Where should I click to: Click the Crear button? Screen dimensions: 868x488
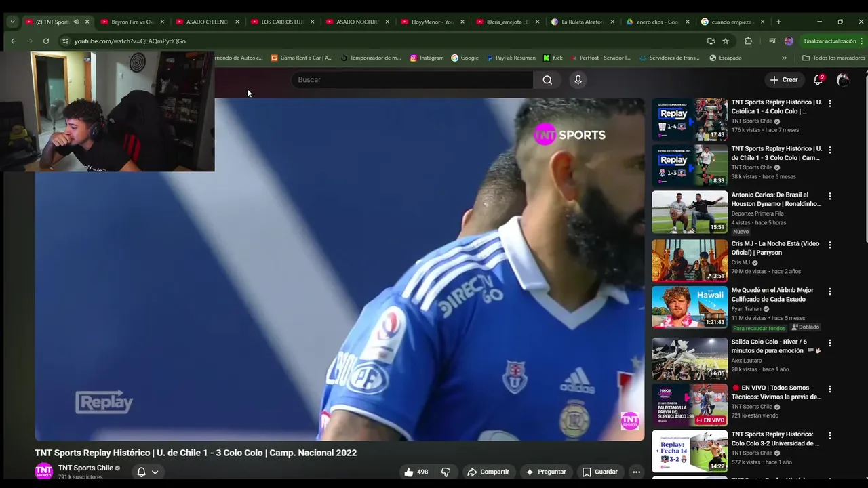784,79
